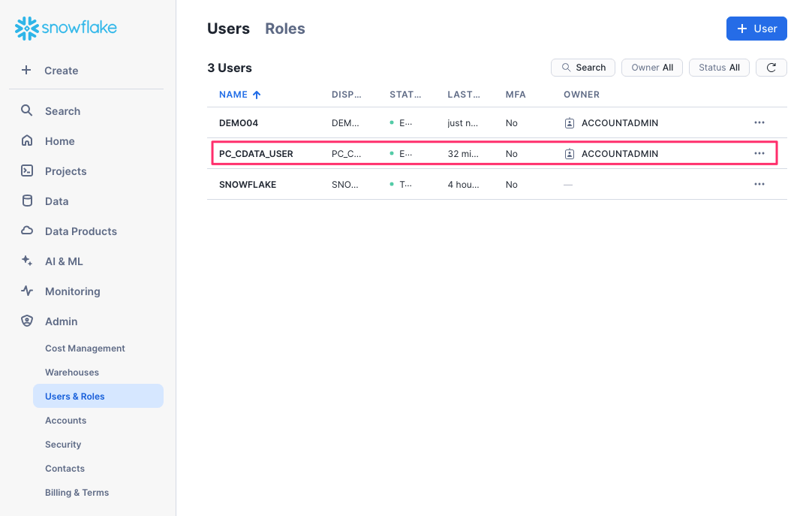Click the Snowflake logo

[x=65, y=28]
